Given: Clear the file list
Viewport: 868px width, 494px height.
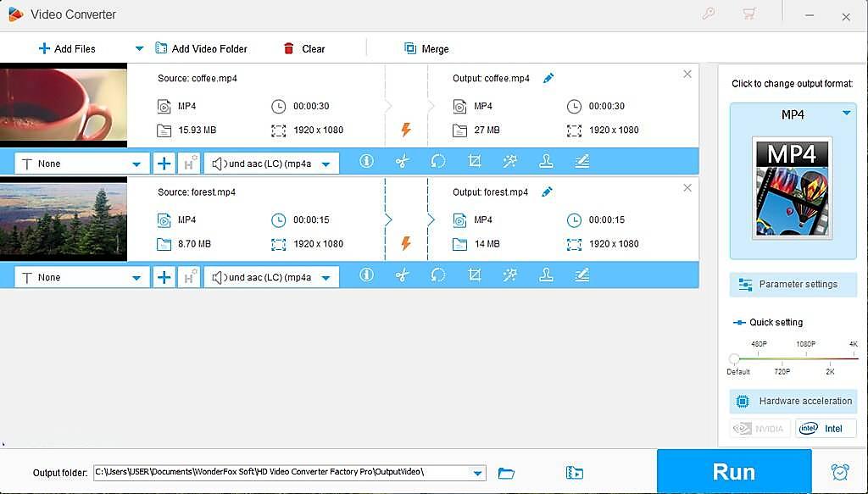Looking at the screenshot, I should click(x=304, y=48).
